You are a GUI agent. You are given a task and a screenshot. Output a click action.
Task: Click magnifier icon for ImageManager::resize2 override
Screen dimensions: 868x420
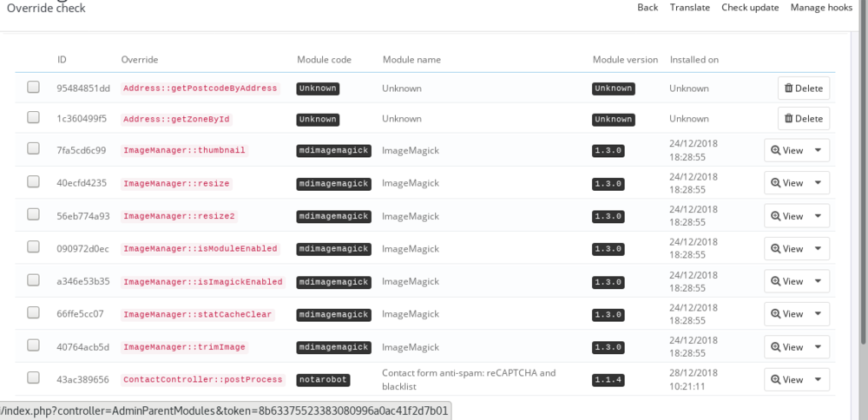(x=776, y=216)
